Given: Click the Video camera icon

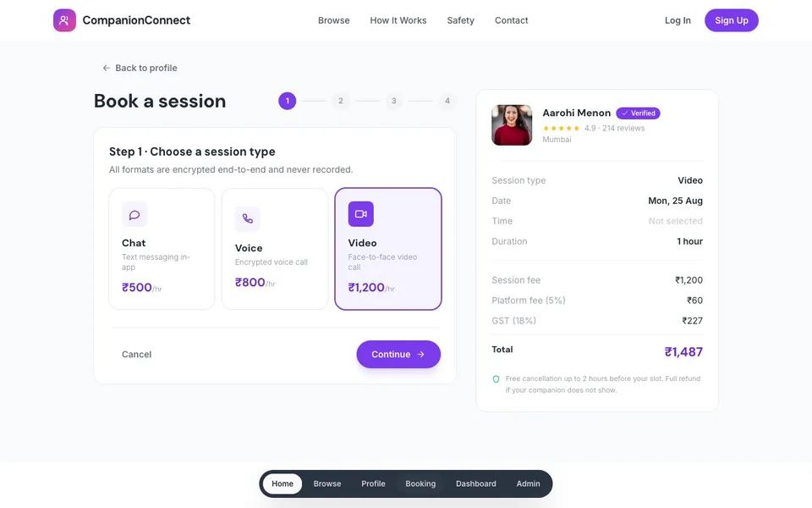Looking at the screenshot, I should point(361,214).
